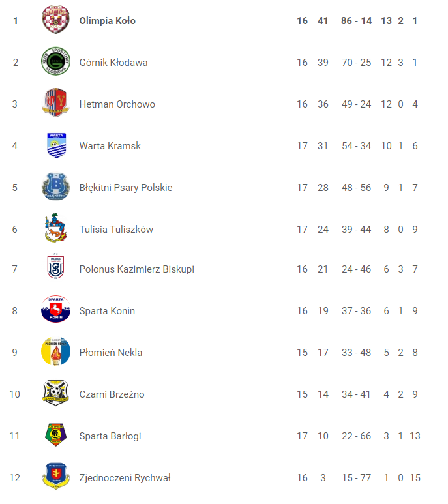Click Olimpia Koło goal record 86 - 14

(357, 21)
